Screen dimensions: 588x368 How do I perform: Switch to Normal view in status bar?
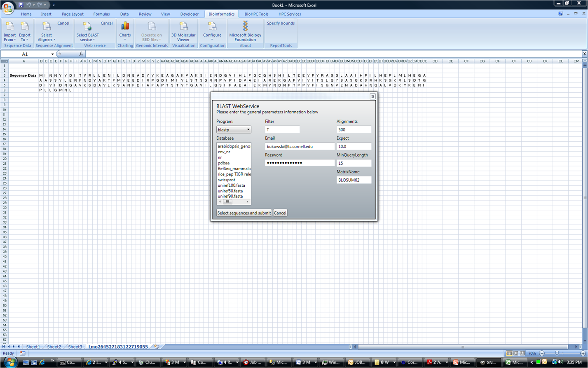click(509, 354)
